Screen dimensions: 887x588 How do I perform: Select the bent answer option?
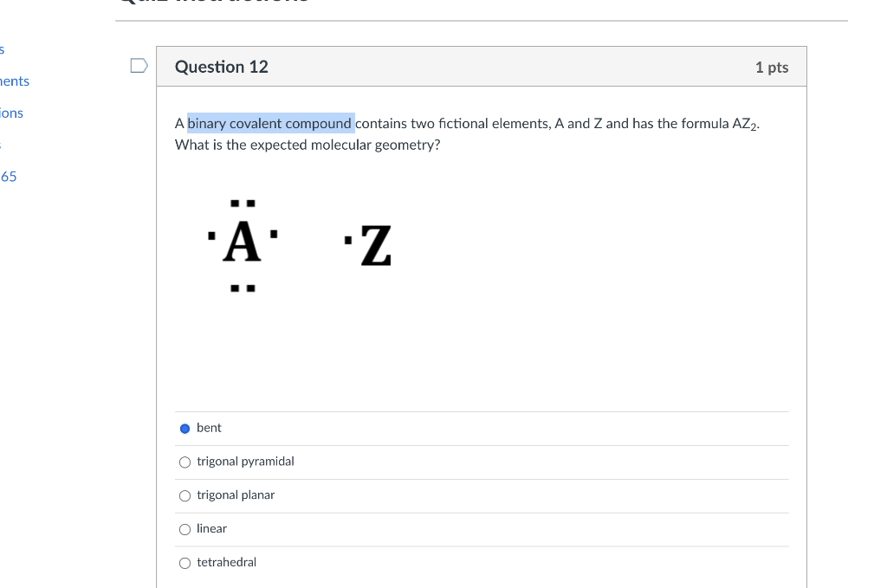185,428
